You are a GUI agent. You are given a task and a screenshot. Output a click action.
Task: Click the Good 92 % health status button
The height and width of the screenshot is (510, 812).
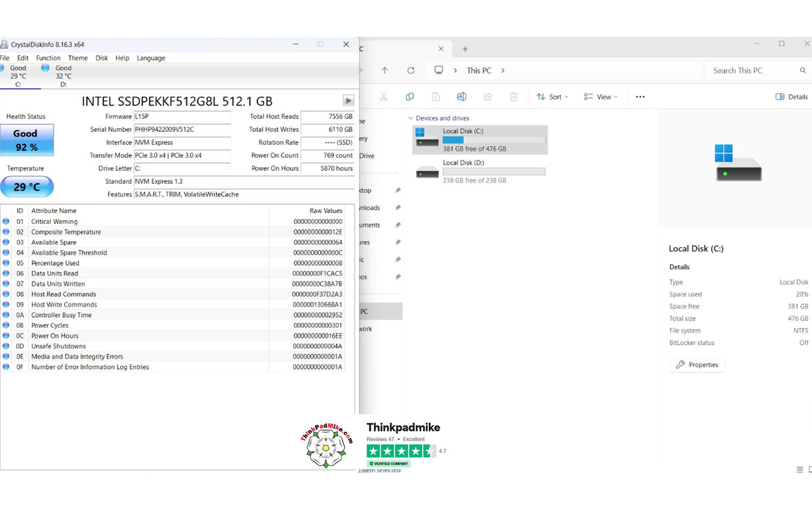click(26, 140)
